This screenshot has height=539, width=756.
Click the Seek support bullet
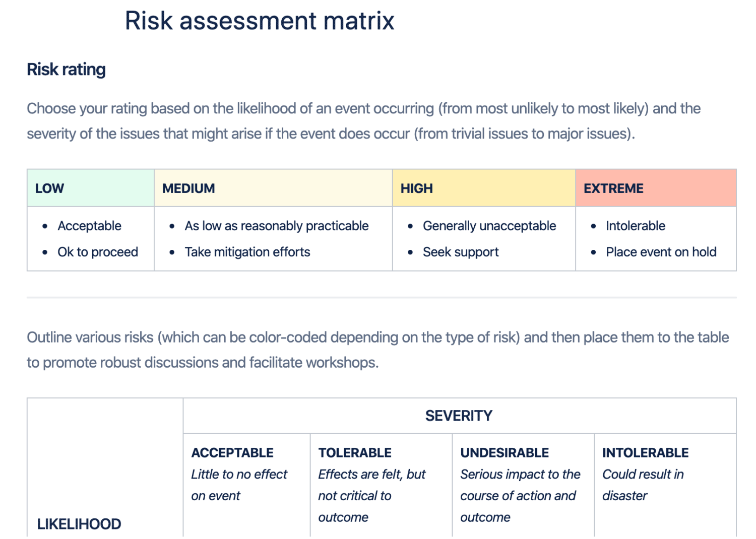pos(460,252)
